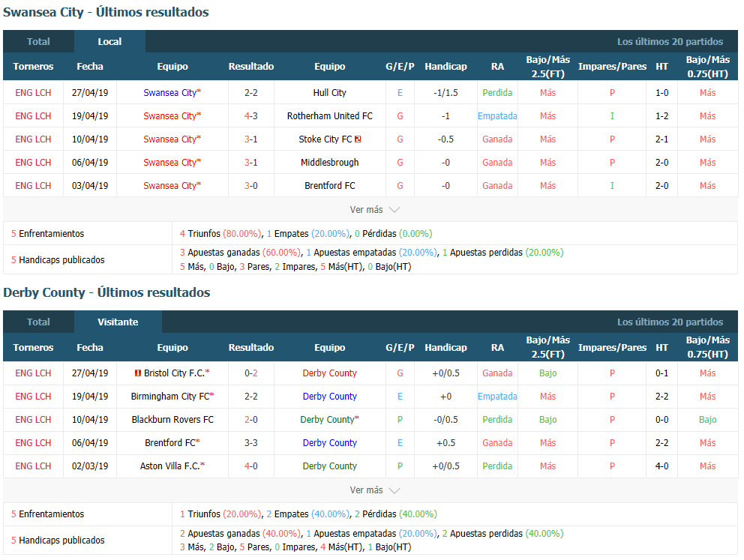Click Brentford FC in the 06/04/19 Derby row

click(x=170, y=443)
